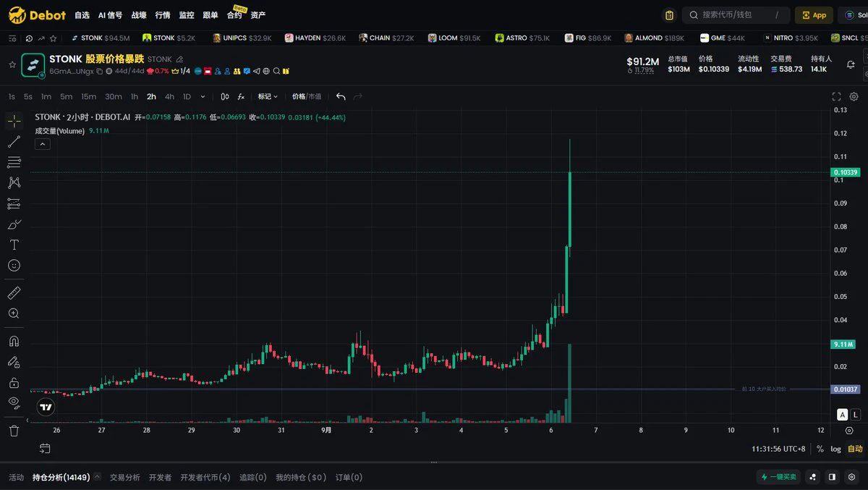868x490 pixels.
Task: Toggle lock all drawing tools
Action: coord(14,383)
